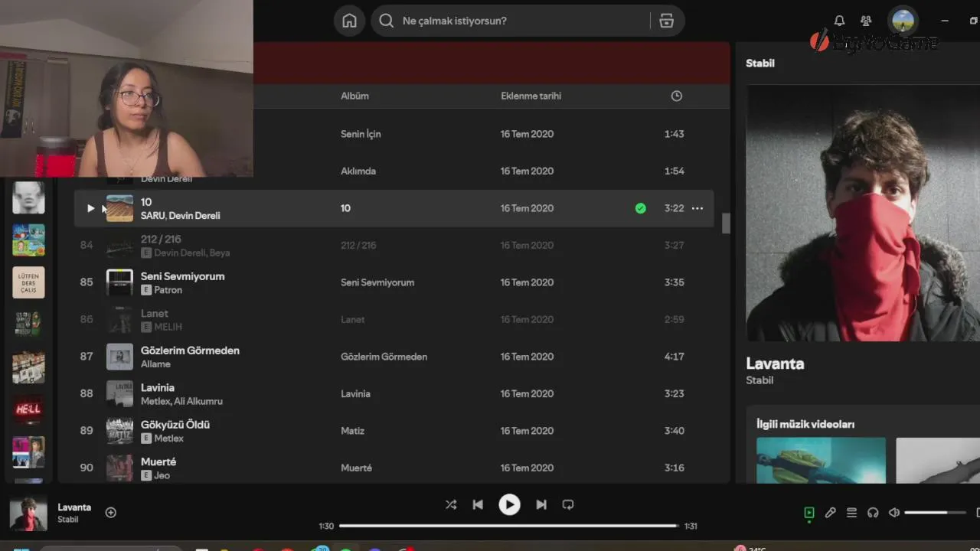Add Lavanta to Liked Songs with plus icon

(x=110, y=513)
